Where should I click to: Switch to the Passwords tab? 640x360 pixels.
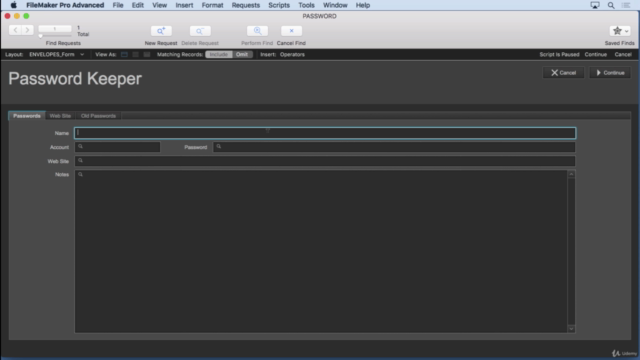pos(27,116)
